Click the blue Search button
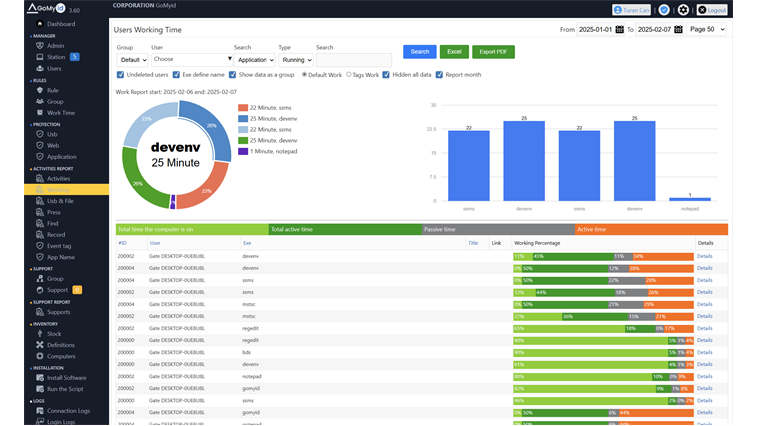 point(419,51)
